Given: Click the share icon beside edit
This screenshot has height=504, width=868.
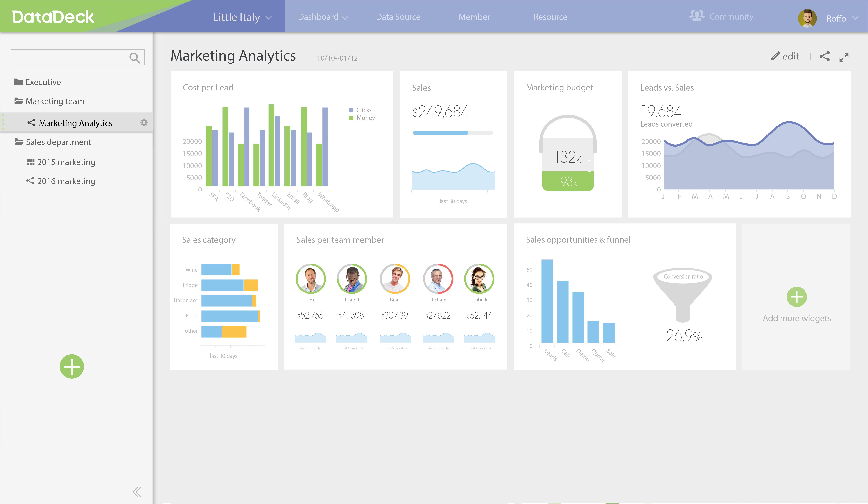Looking at the screenshot, I should (824, 56).
